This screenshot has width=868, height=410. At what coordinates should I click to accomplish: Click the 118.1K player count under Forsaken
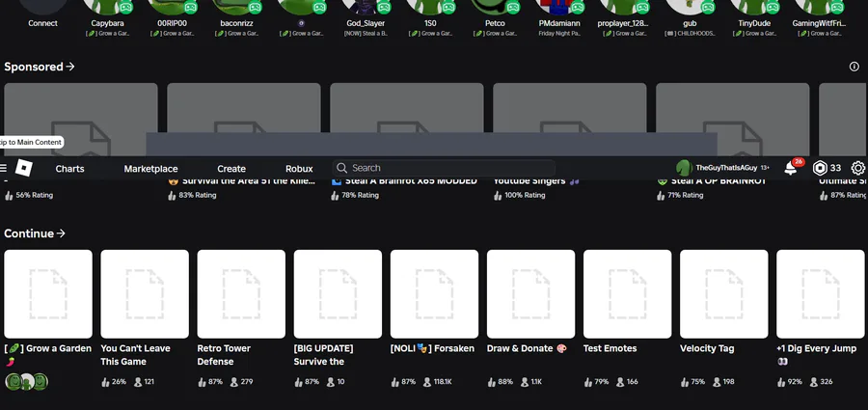(x=443, y=382)
